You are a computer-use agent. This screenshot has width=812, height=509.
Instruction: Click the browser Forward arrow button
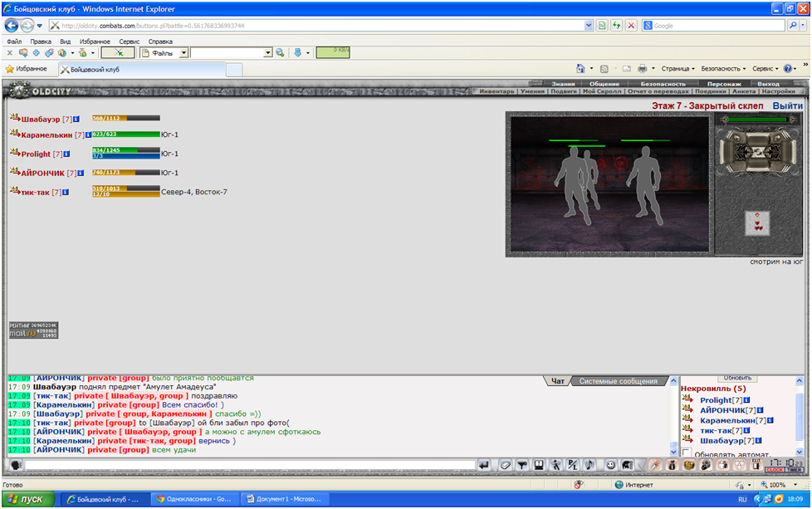click(x=27, y=26)
